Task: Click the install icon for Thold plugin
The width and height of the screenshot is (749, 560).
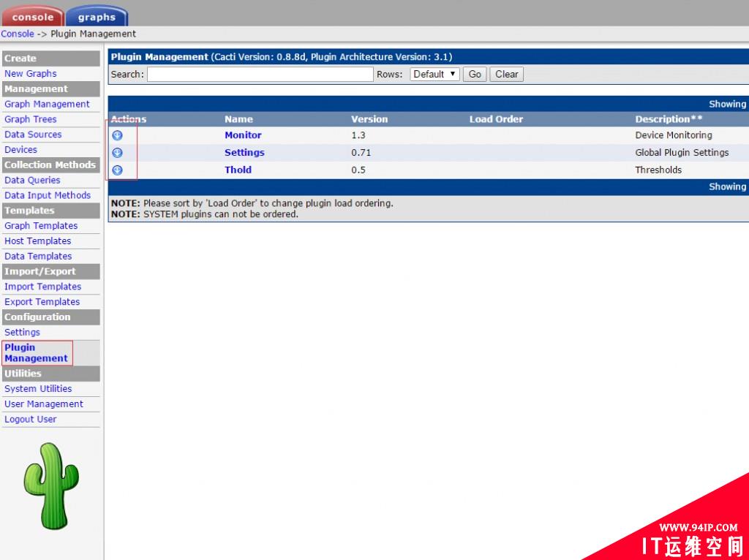Action: [118, 170]
